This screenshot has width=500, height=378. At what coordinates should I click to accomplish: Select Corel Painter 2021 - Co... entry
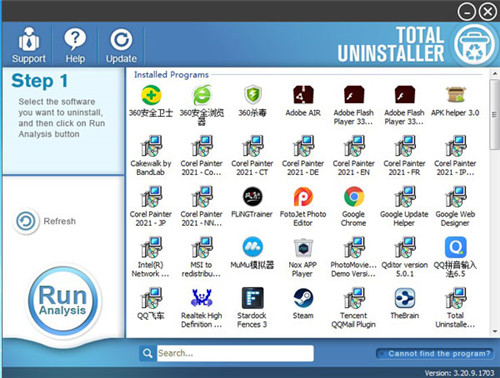pos(202,155)
